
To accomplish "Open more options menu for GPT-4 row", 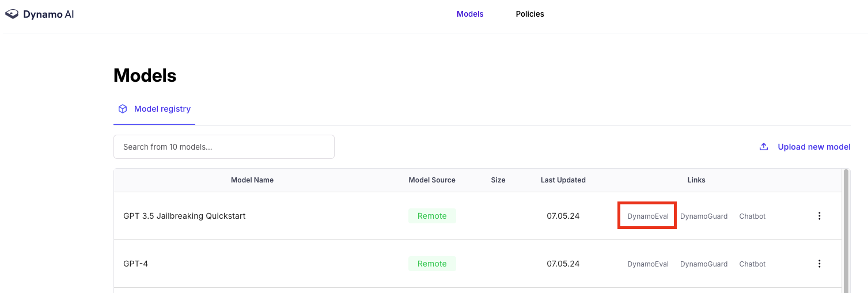I will pyautogui.click(x=819, y=264).
